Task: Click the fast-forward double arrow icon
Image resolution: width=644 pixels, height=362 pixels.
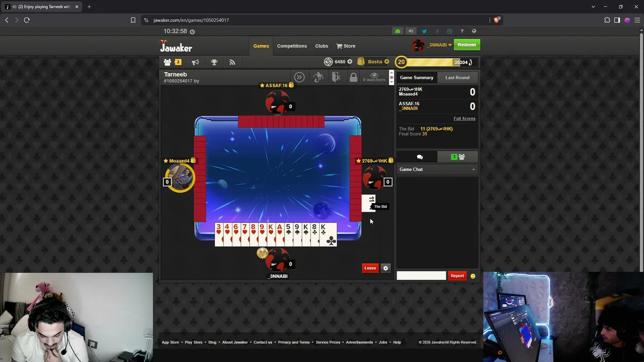Action: click(299, 77)
